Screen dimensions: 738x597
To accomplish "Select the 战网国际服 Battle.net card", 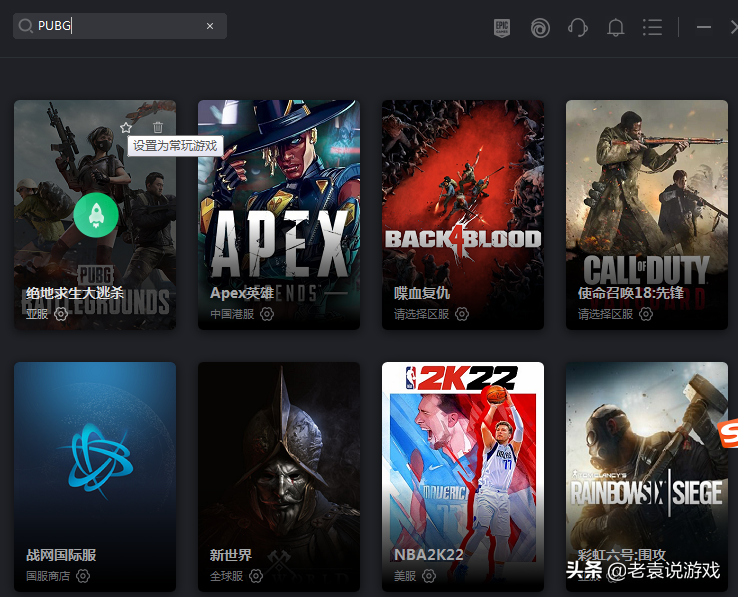I will pos(95,476).
